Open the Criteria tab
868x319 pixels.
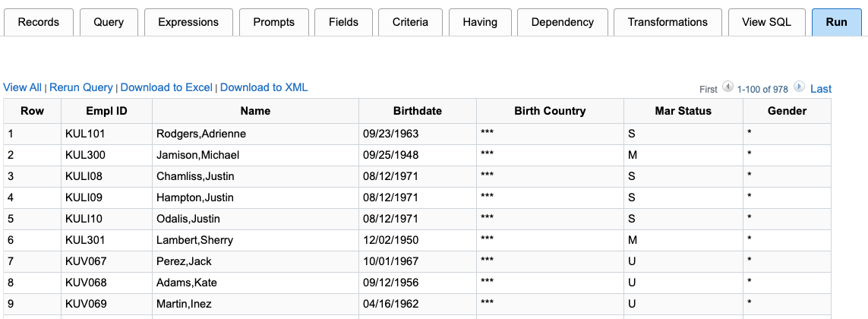point(410,22)
